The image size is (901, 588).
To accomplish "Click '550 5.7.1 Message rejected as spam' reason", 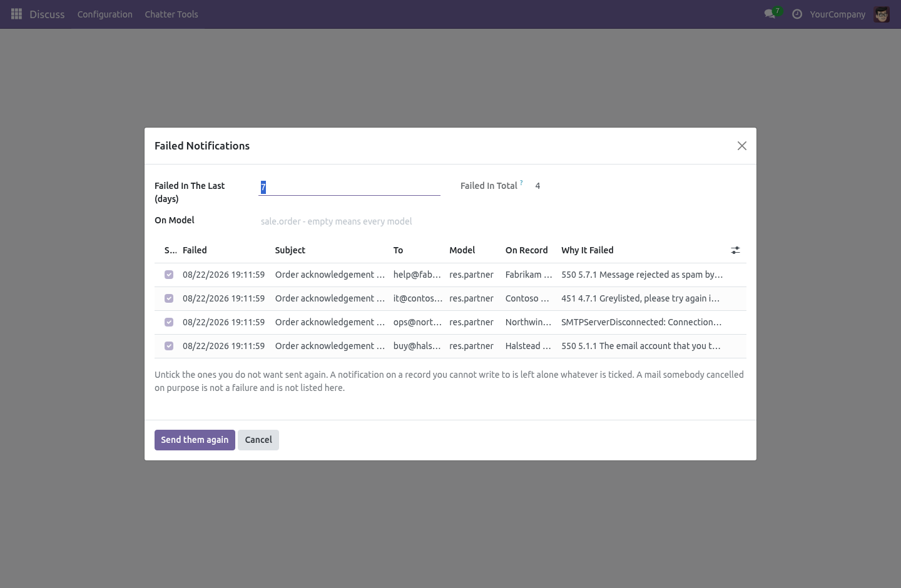I will (642, 275).
